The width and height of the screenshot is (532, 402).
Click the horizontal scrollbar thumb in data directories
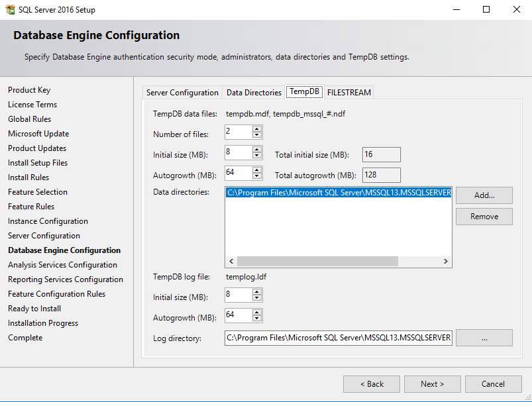coord(317,261)
